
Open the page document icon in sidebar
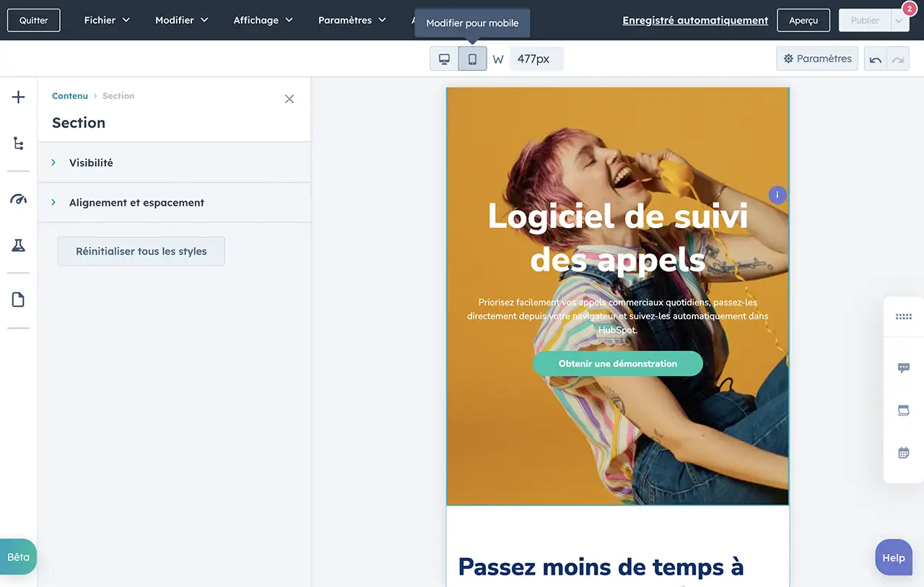point(19,300)
